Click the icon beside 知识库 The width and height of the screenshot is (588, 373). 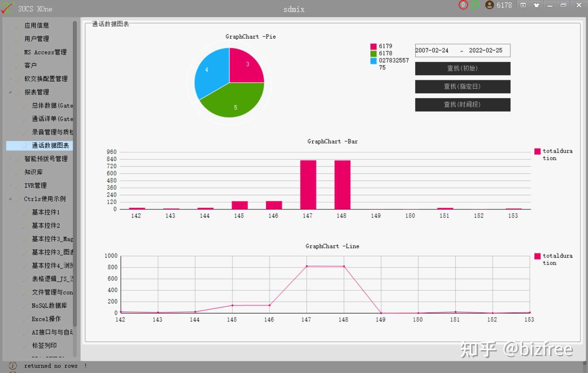coord(16,173)
